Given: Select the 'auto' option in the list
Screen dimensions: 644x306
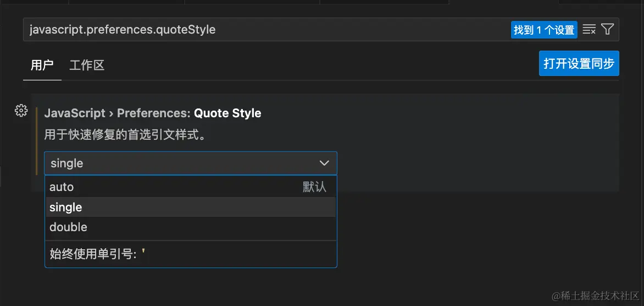Looking at the screenshot, I should coord(62,187).
